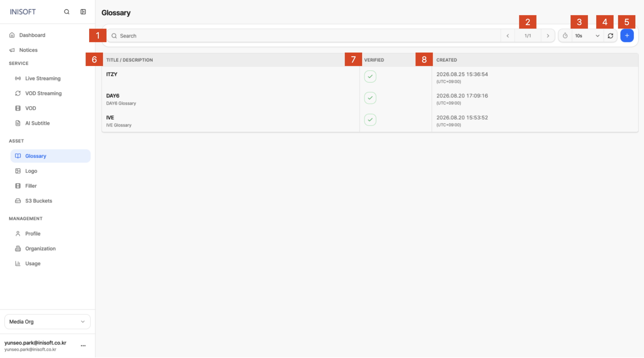Toggle verified checkmark for IVE
This screenshot has width=644, height=358.
tap(370, 120)
